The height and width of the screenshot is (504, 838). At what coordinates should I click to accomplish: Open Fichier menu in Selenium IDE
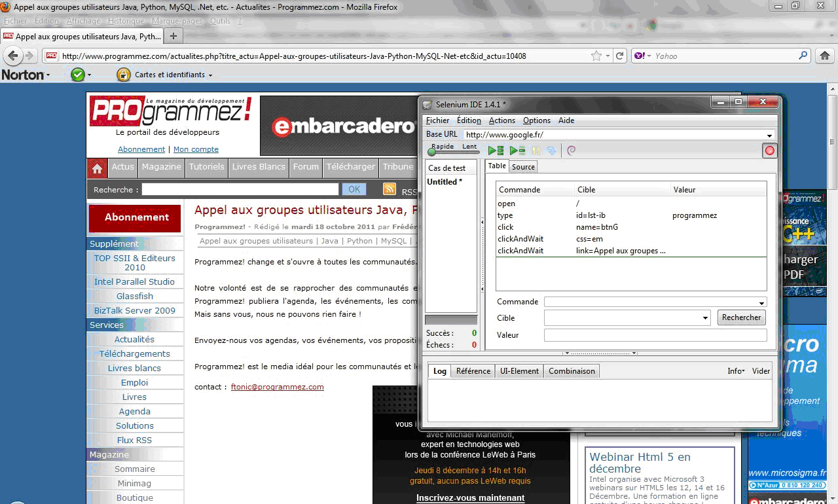point(438,120)
